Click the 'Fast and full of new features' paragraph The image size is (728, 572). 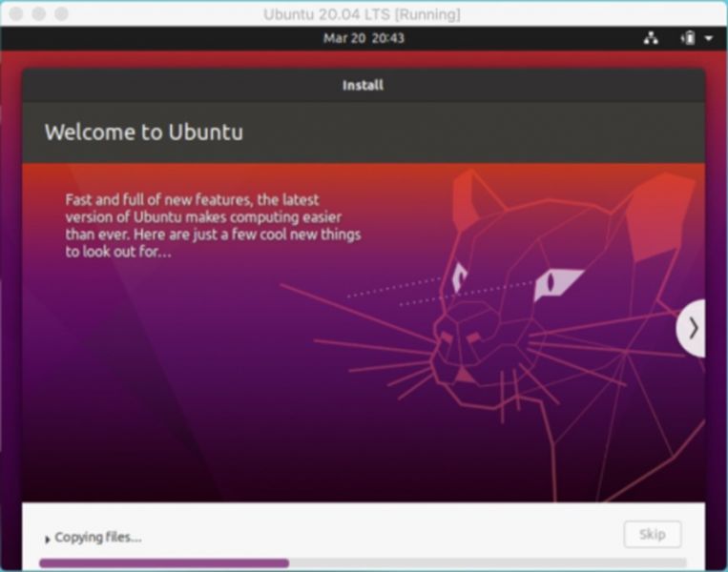pyautogui.click(x=213, y=226)
